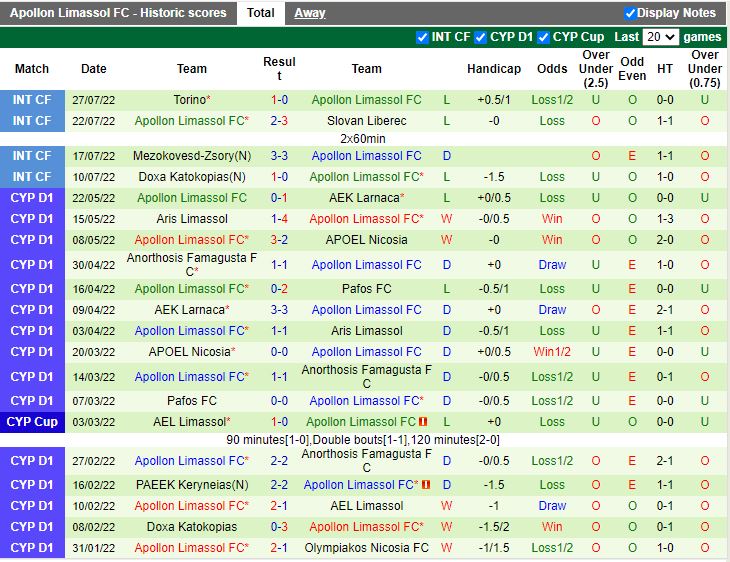This screenshot has width=730, height=562.
Task: Open the Last 20 games dropdown
Action: pyautogui.click(x=660, y=37)
